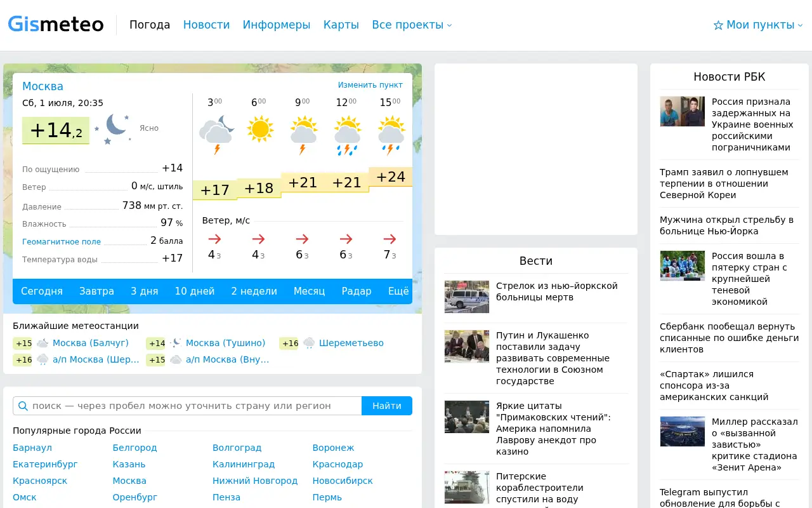Image resolution: width=812 pixels, height=508 pixels.
Task: Click the 3:00 thunderstorm forecast icon
Action: [216, 134]
